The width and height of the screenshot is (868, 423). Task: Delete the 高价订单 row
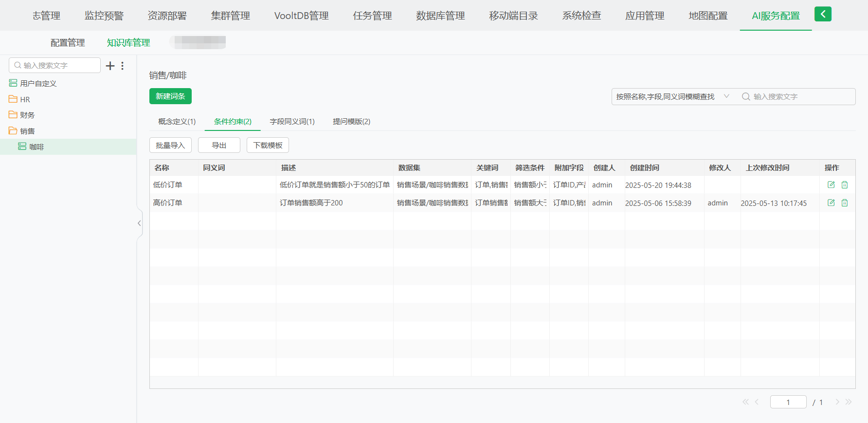click(845, 203)
